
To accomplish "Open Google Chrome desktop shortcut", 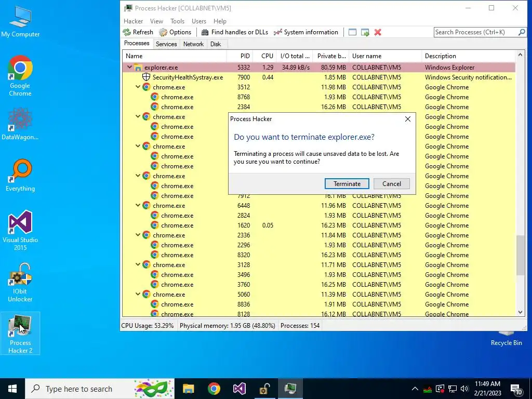I will [20, 76].
